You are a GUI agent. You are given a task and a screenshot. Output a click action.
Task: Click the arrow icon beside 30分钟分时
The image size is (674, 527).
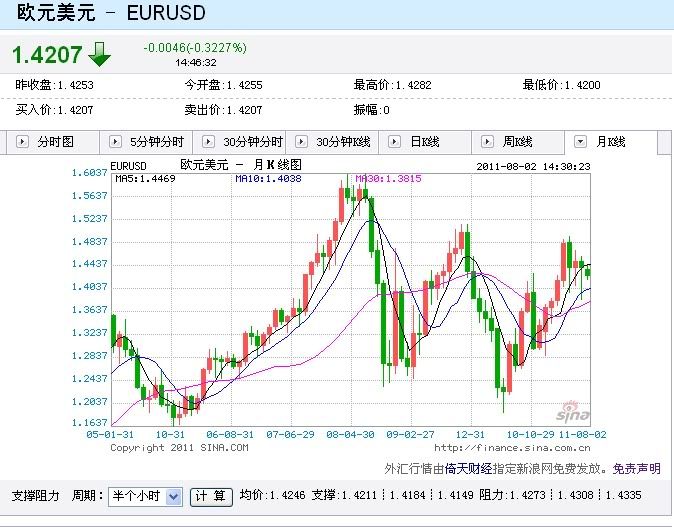click(x=208, y=142)
